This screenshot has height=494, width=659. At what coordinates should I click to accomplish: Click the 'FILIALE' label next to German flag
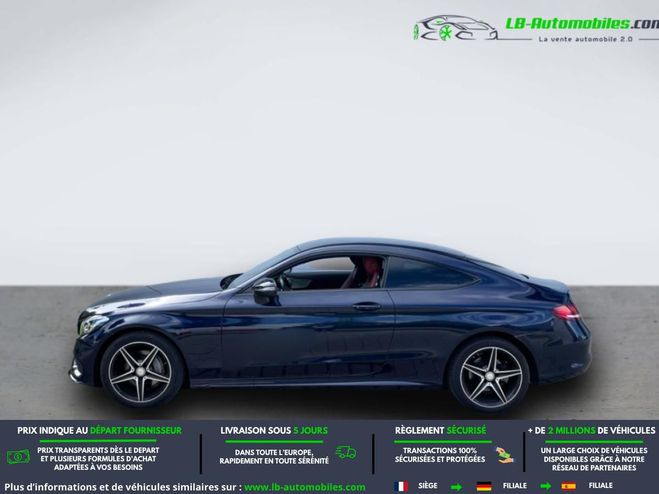[515, 486]
